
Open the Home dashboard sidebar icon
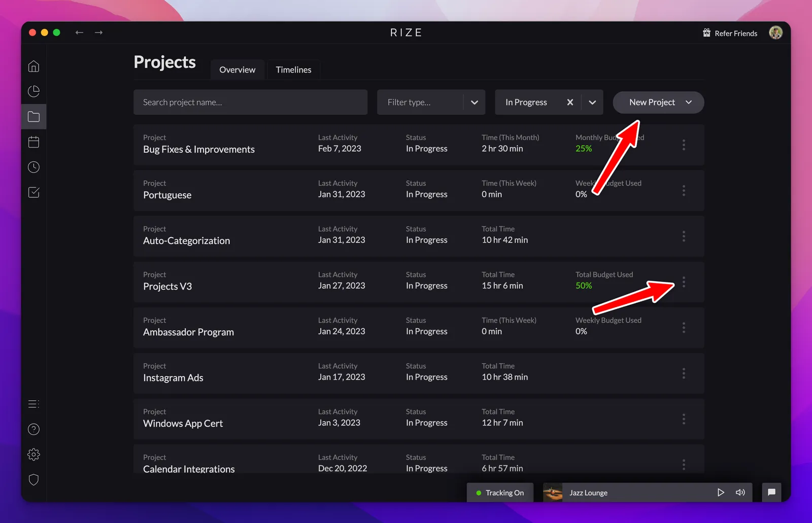33,66
